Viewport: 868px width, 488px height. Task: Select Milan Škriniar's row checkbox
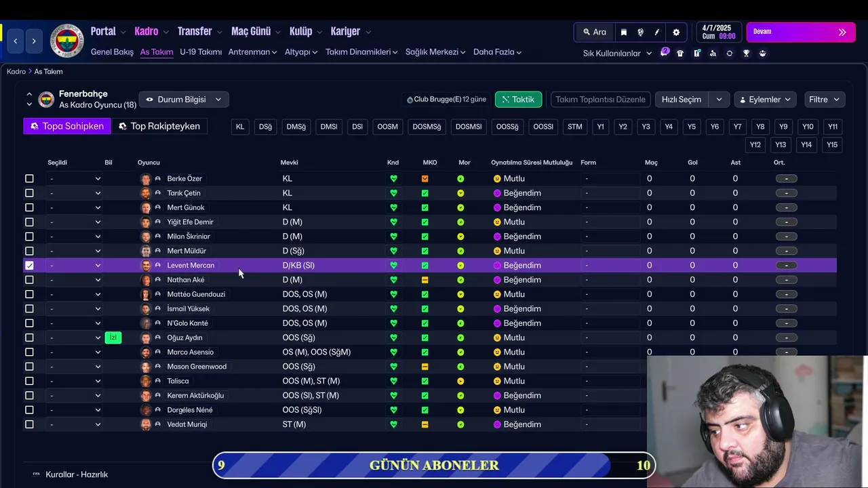click(x=29, y=237)
